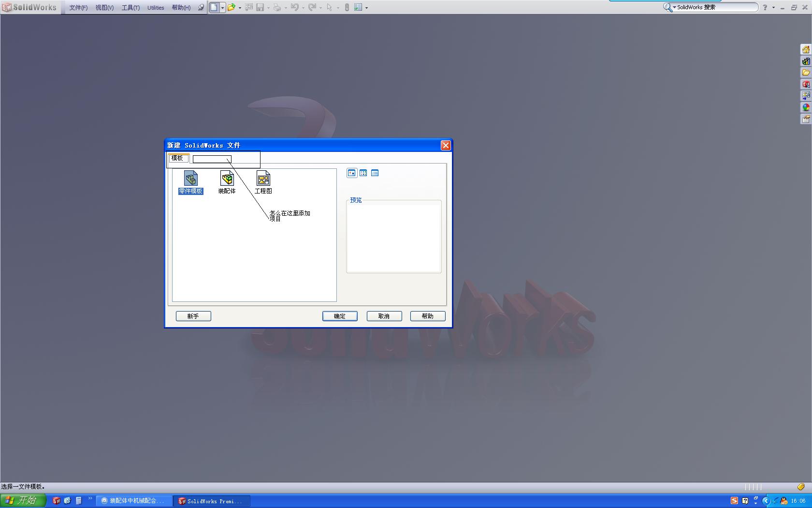Click the system clock showing 16:06
The height and width of the screenshot is (508, 812).
tap(798, 501)
